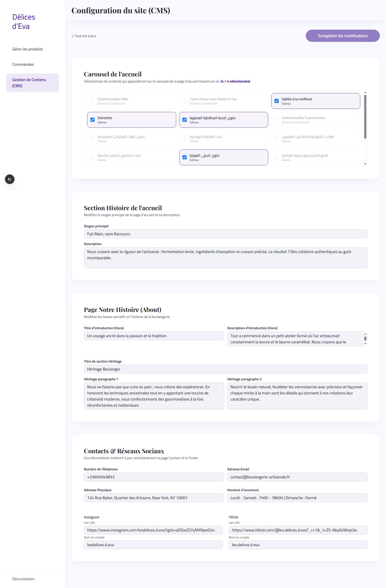Select Gestion de Contenu (CMS) item
Image resolution: width=386 pixels, height=588 pixels.
point(33,83)
